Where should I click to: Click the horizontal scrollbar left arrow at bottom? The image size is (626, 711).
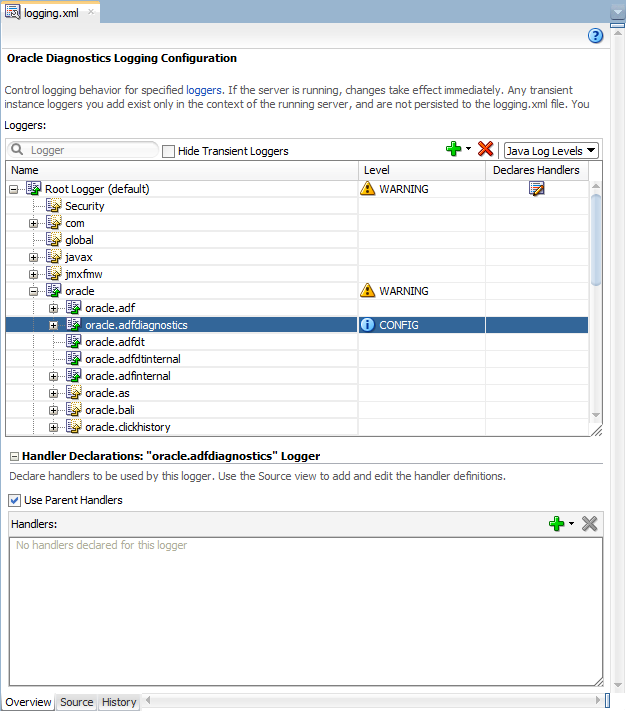pyautogui.click(x=148, y=701)
